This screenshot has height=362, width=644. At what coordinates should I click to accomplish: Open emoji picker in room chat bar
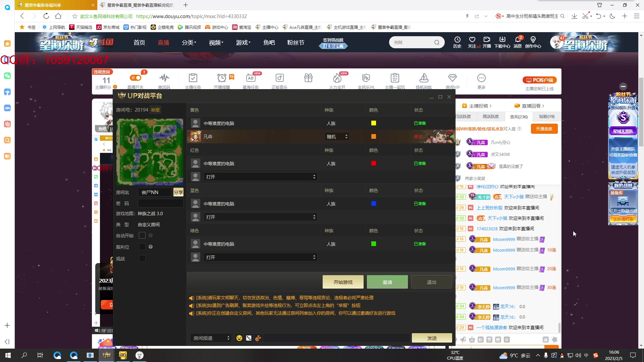tap(239, 338)
